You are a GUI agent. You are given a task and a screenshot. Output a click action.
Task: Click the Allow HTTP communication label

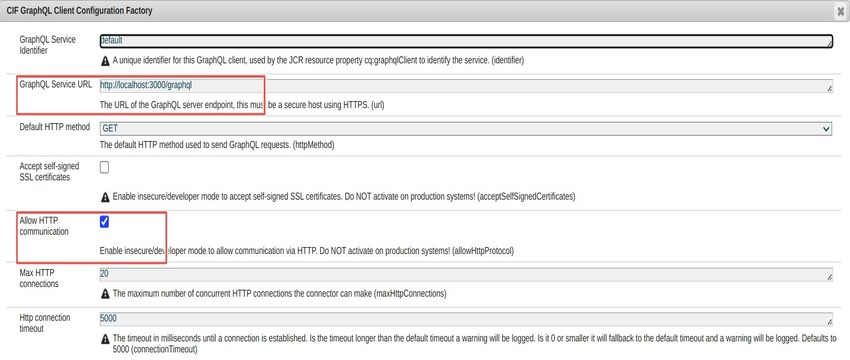44,227
